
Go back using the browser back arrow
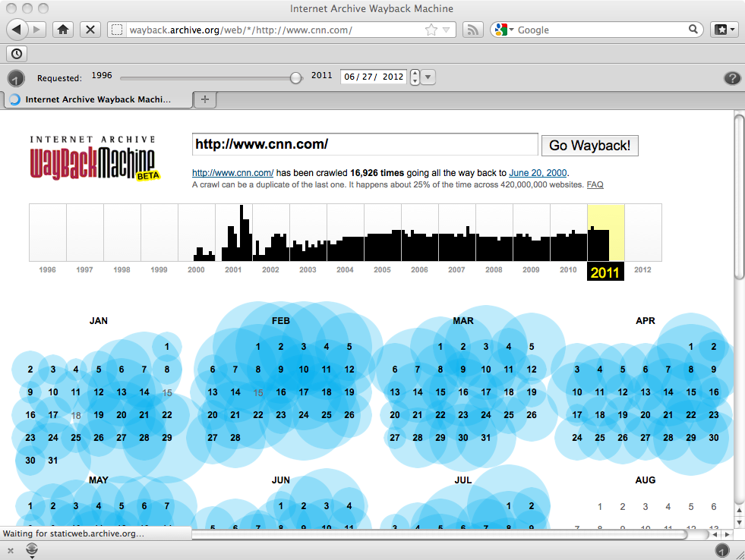17,30
